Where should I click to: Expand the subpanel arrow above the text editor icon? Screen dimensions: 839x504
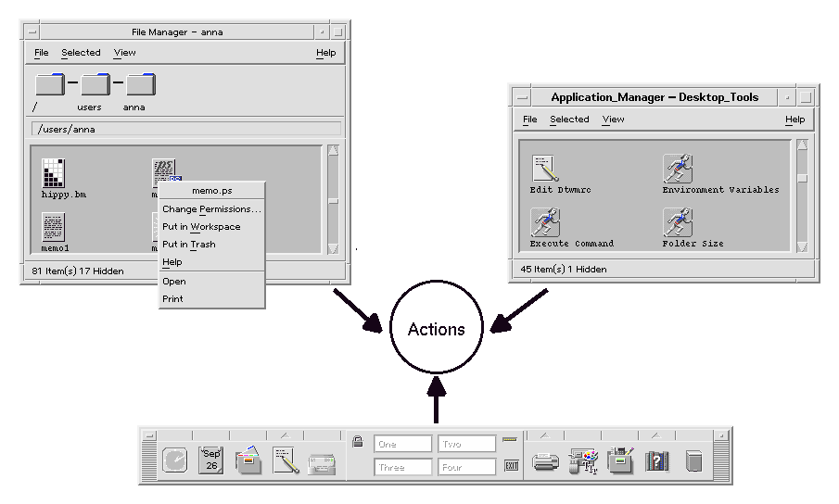286,435
